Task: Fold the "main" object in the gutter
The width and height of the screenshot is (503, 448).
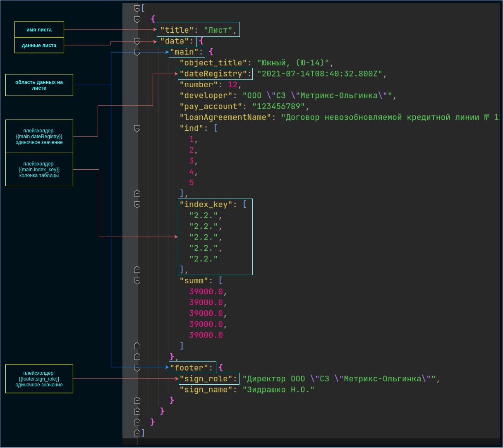Action: click(x=137, y=52)
